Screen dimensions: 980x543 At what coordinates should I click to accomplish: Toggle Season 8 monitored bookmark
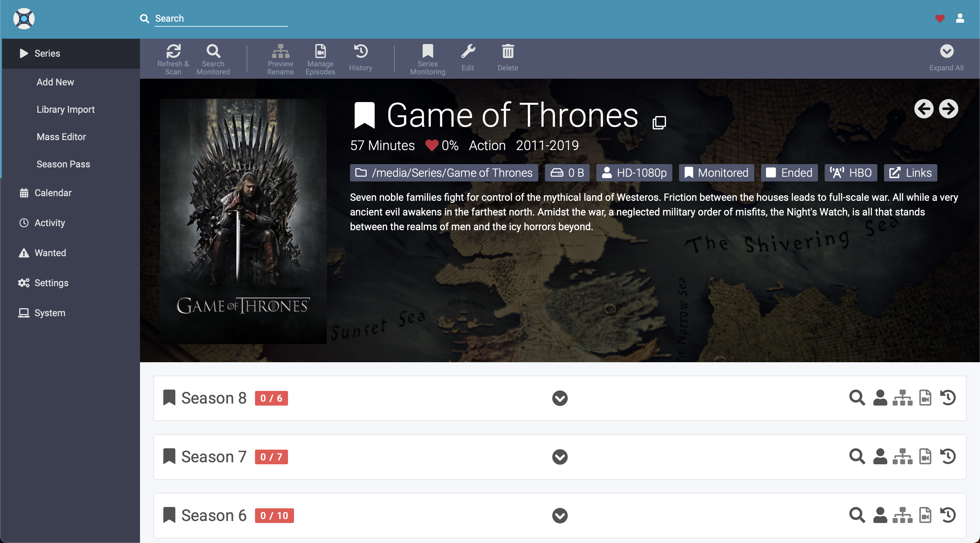[x=169, y=398]
